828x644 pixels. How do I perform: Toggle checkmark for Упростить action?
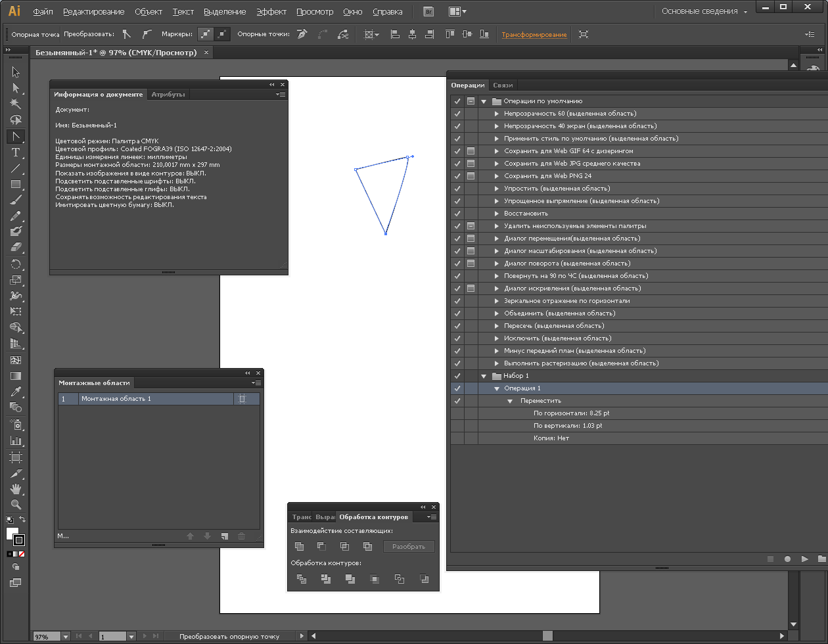(457, 189)
